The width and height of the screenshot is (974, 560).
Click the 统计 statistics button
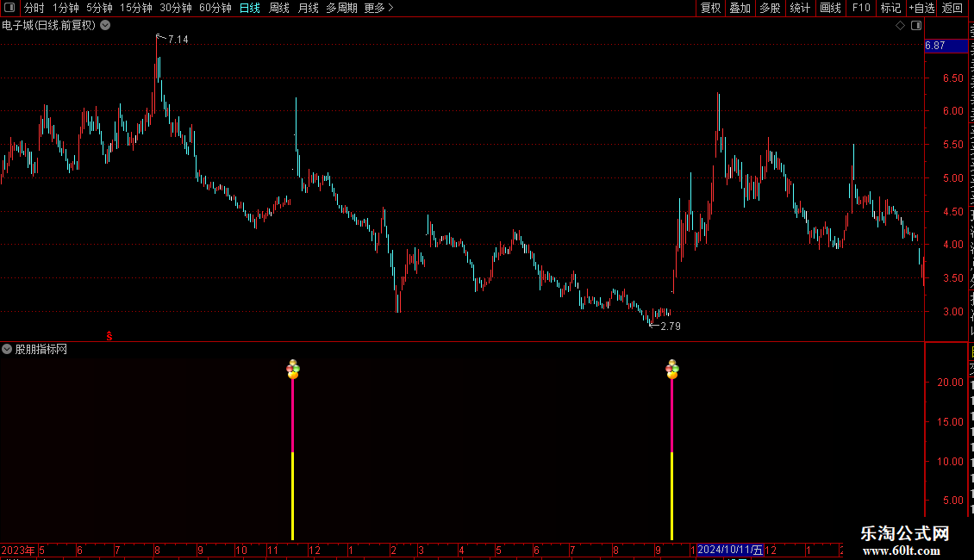pyautogui.click(x=799, y=8)
